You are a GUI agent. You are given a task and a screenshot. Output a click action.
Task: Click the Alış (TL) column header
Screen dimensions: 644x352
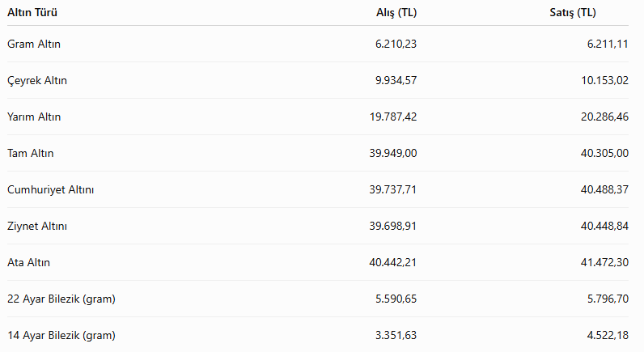pyautogui.click(x=396, y=13)
